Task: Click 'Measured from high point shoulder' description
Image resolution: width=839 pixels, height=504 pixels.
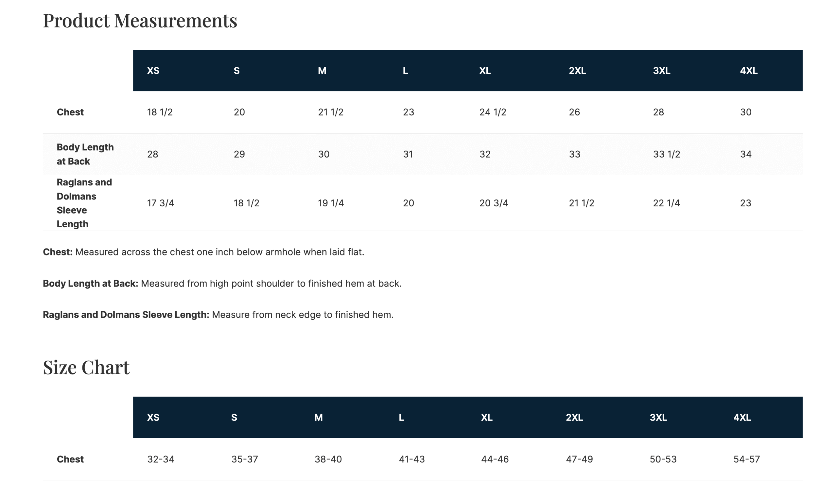Action: click(x=271, y=284)
